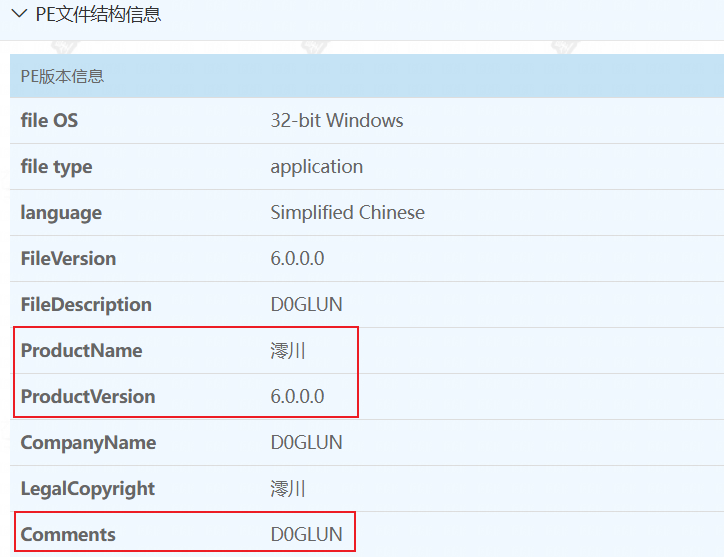This screenshot has width=724, height=557.
Task: Select the LegalCopyright 澪川 value
Action: [x=288, y=489]
